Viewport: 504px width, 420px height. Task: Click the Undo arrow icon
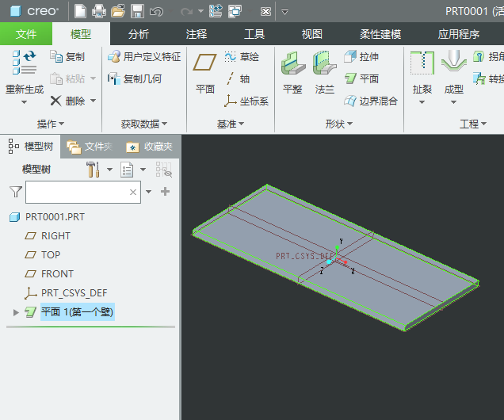[157, 12]
